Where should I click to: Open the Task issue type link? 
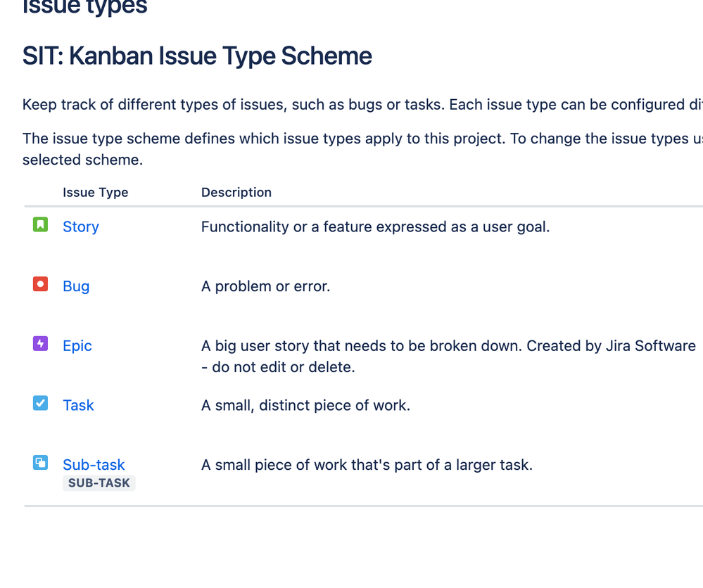click(78, 405)
